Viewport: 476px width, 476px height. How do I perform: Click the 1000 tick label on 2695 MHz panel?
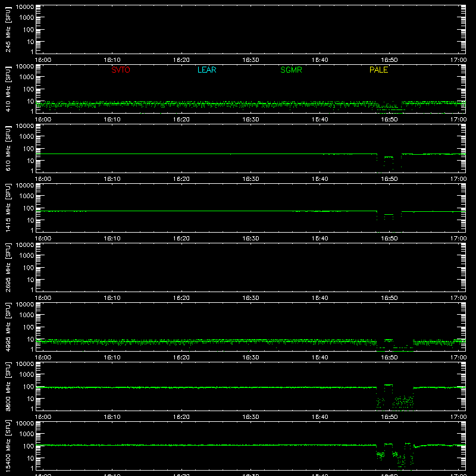pos(26,256)
